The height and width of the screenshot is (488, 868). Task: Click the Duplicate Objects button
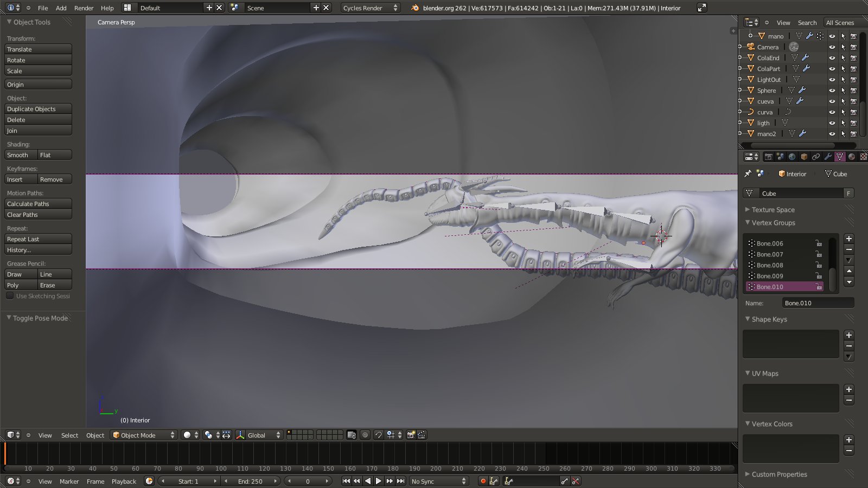click(38, 109)
